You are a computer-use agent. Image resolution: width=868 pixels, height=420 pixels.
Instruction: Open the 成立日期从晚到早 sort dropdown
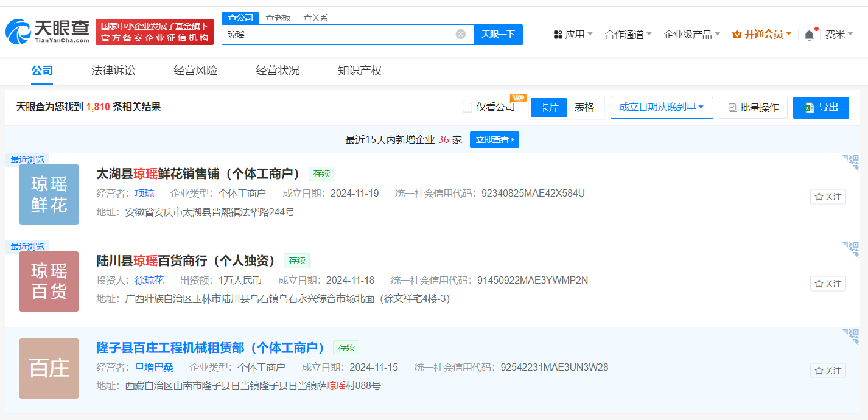click(661, 108)
